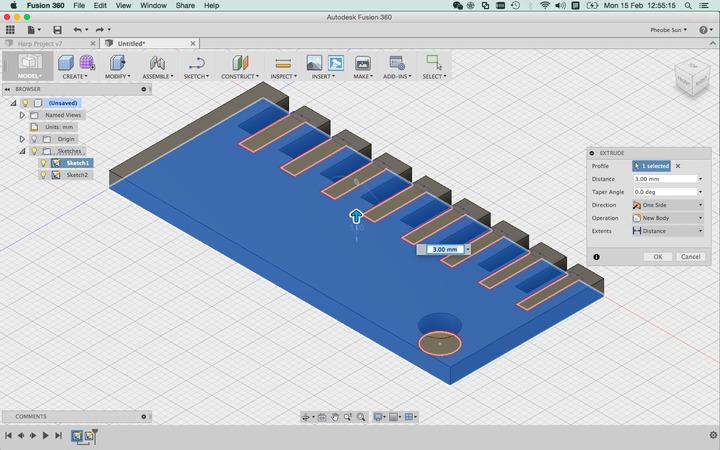Clear profile selection with X
720x450 pixels.
tap(678, 166)
